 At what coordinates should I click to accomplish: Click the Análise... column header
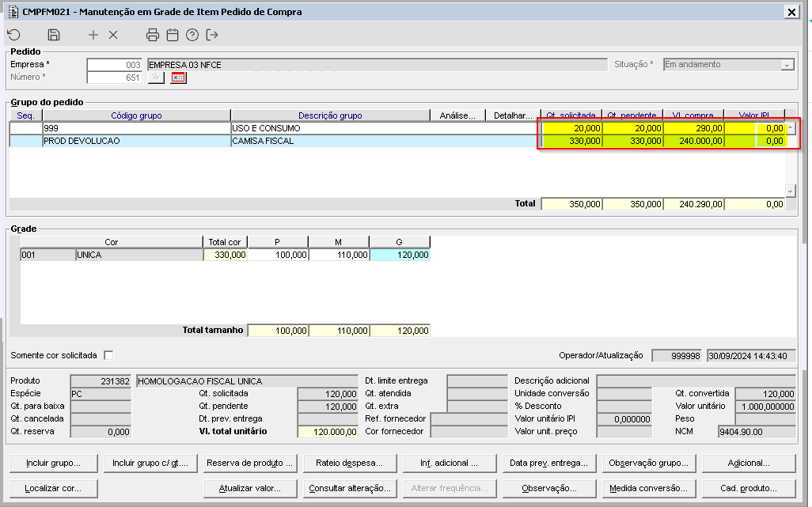coord(459,115)
